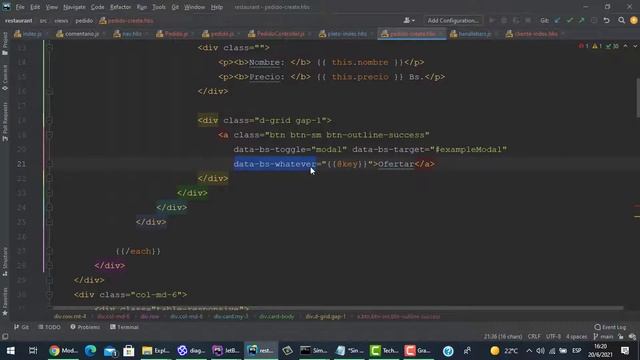Screen dimensions: 640x360
Task: Place cursor on Ofertar link text
Action: click(x=396, y=164)
